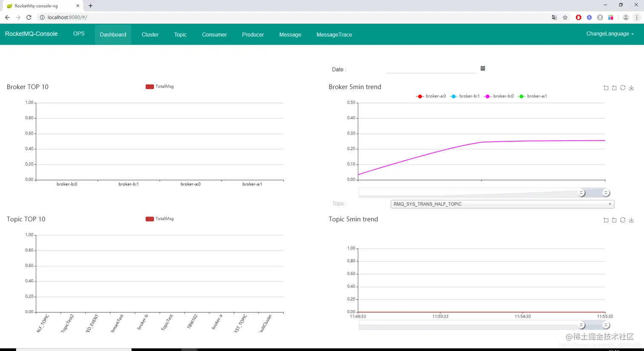Open the Chrome profile avatar
The image size is (644, 351).
pyautogui.click(x=626, y=17)
